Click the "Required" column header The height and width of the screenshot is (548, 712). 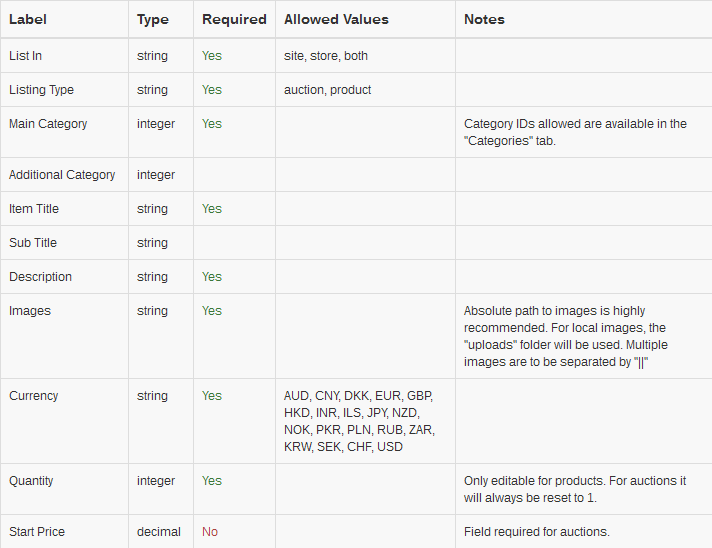click(x=234, y=19)
